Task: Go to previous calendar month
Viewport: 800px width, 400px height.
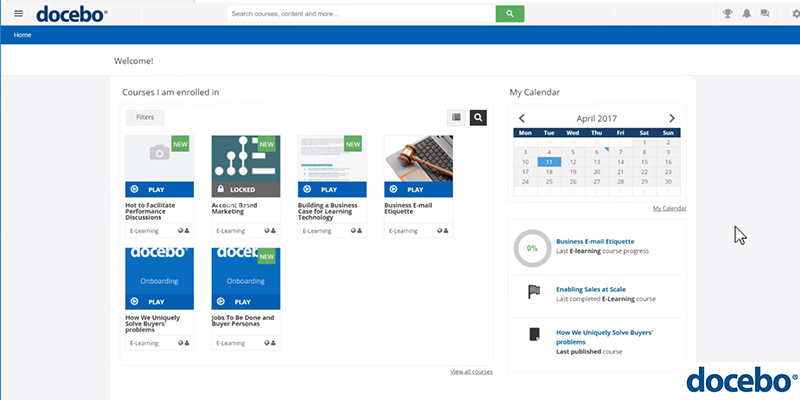Action: pos(522,118)
